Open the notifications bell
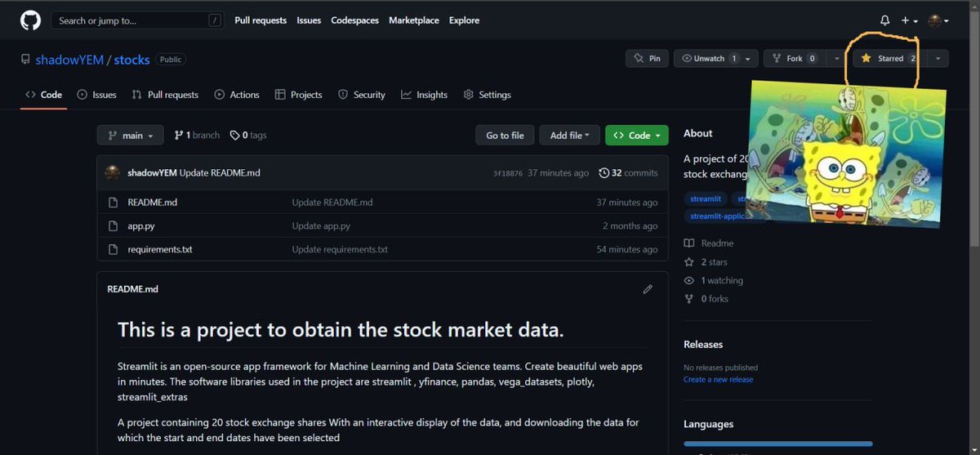This screenshot has height=455, width=980. tap(885, 20)
